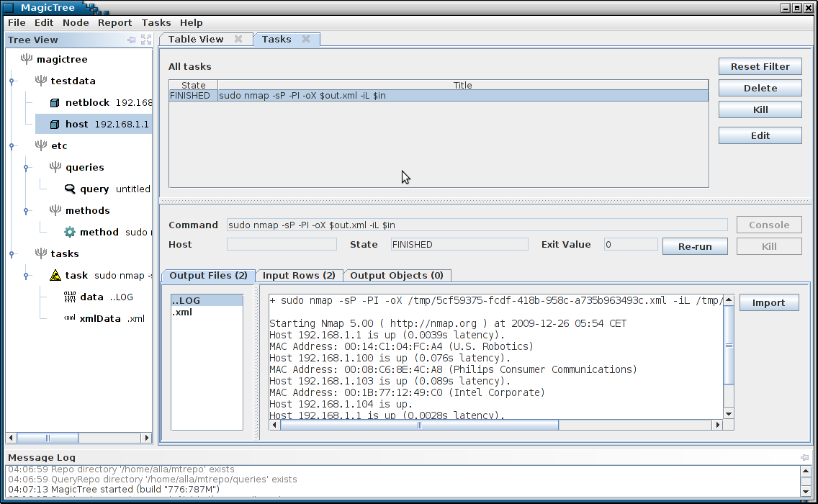Viewport: 818px width, 504px height.
Task: Click the Message Log pin icon
Action: tap(804, 458)
